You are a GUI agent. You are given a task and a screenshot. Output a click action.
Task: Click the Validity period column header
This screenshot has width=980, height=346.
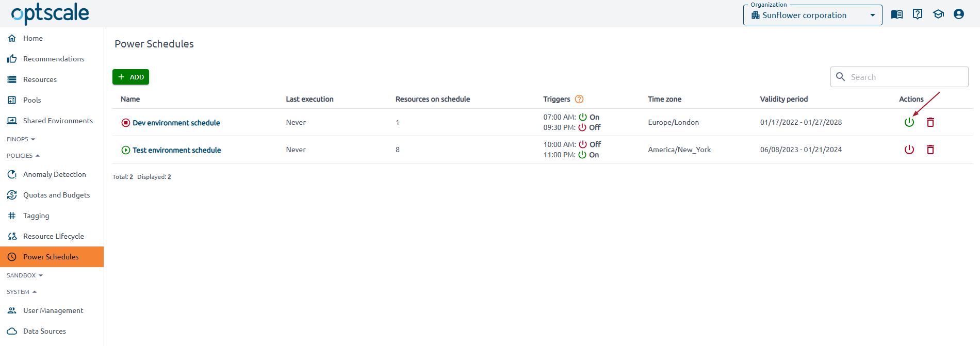click(x=784, y=99)
